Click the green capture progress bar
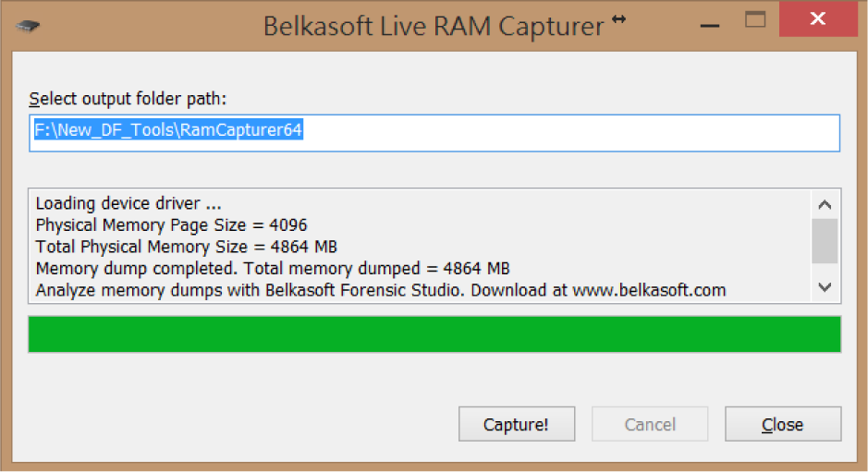 (x=434, y=334)
